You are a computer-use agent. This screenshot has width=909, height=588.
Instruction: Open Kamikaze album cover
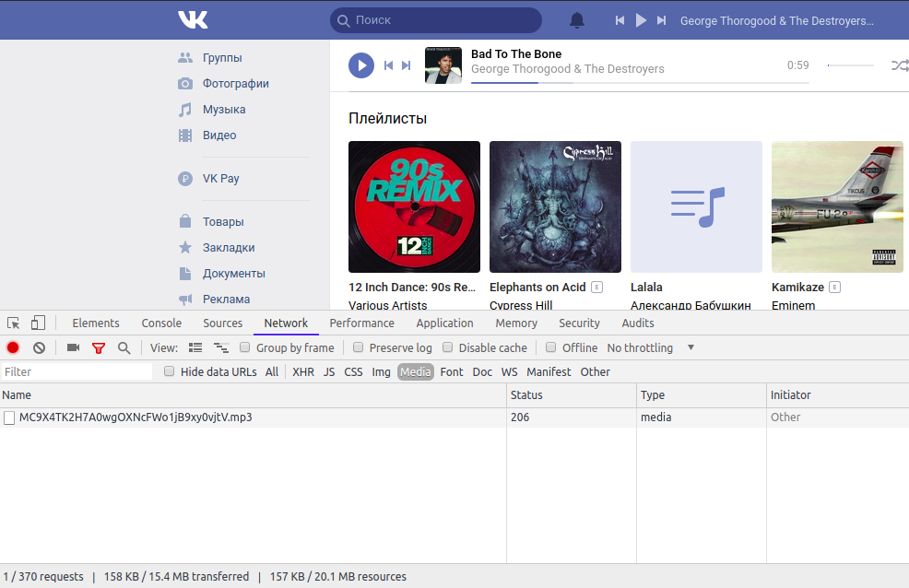click(837, 206)
